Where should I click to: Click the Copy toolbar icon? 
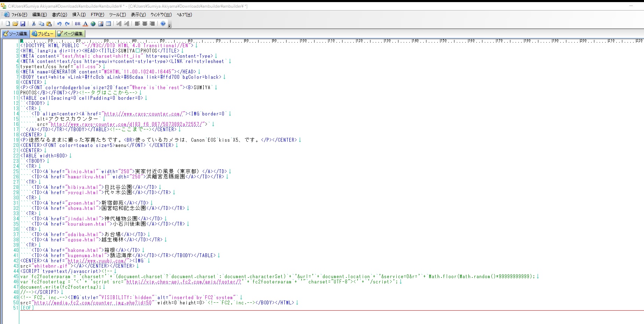41,24
